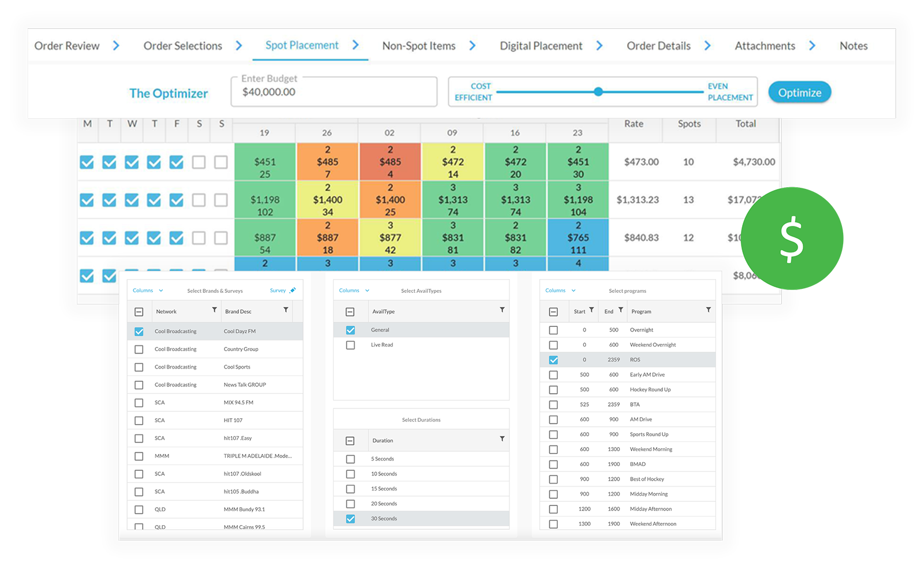Filter the Program name column
Viewport: 924px width, 569px height.
click(x=709, y=310)
